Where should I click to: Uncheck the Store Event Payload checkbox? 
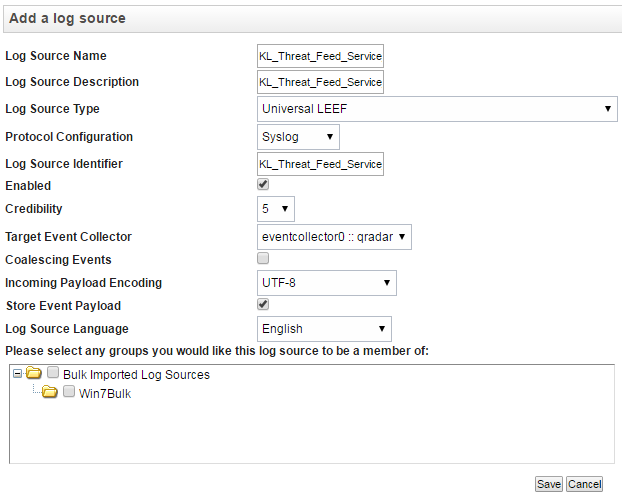pos(263,304)
